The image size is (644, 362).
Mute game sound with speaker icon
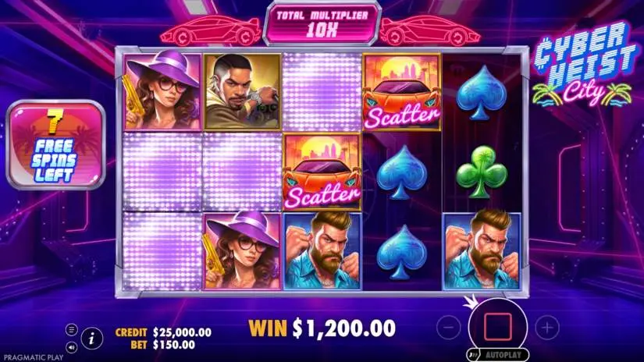(72, 347)
